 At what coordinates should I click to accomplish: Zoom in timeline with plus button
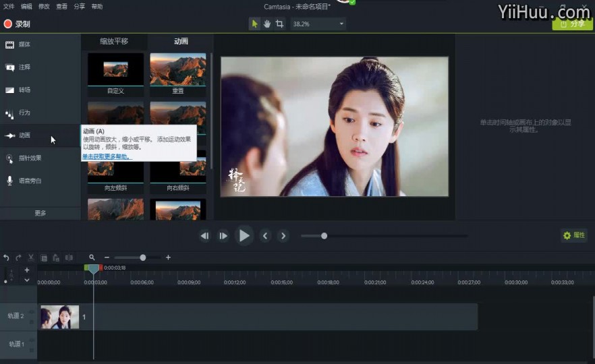[168, 257]
